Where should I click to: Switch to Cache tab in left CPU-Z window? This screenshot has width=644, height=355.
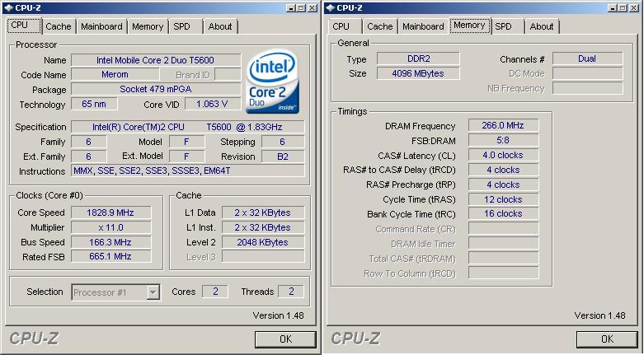[59, 26]
